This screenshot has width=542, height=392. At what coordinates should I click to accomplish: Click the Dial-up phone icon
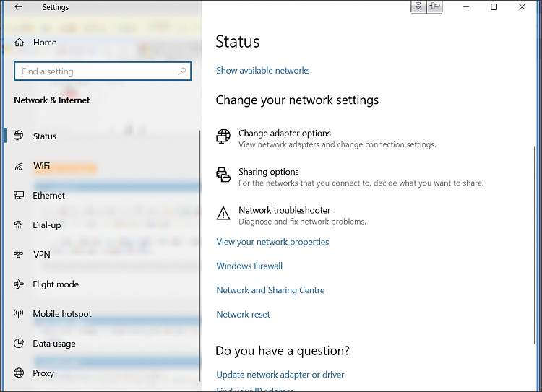pyautogui.click(x=19, y=225)
